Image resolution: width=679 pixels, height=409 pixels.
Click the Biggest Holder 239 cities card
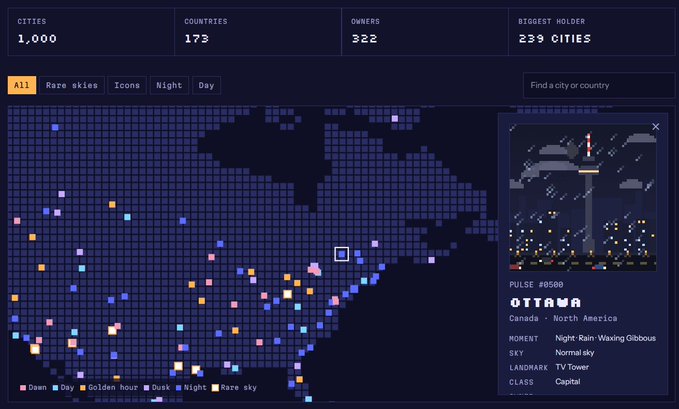pos(592,31)
